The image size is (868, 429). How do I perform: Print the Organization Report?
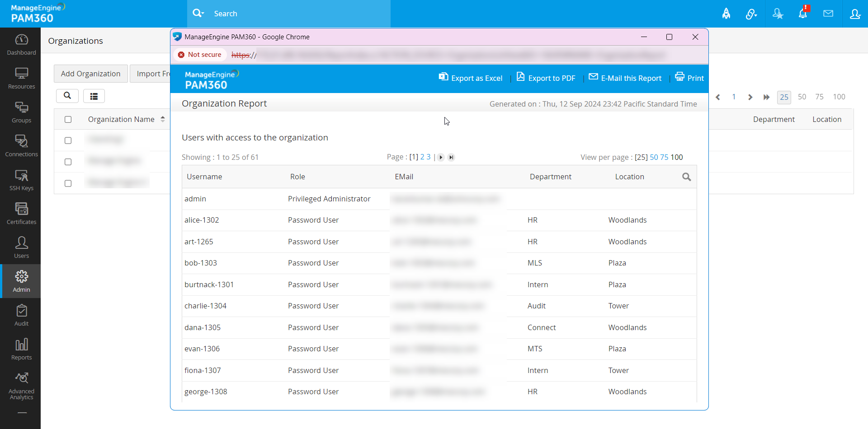[689, 78]
